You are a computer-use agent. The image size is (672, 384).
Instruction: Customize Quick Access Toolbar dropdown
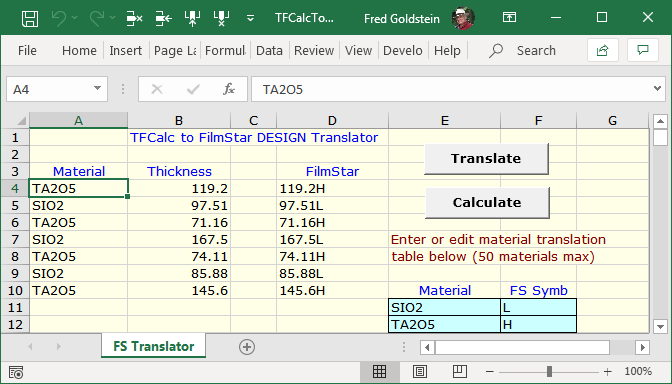[250, 18]
